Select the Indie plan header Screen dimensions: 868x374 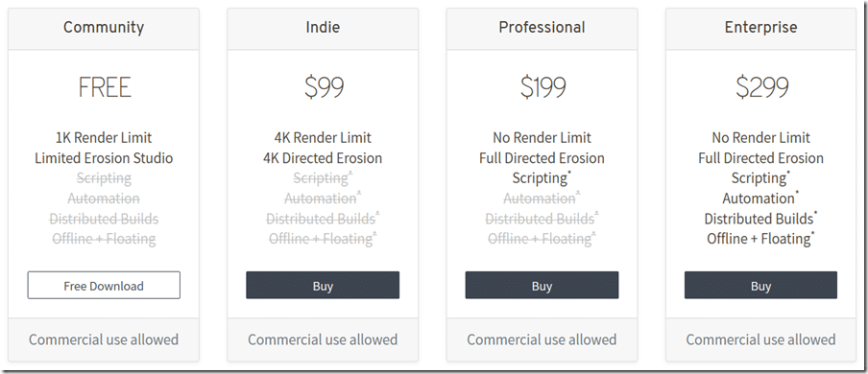(323, 27)
